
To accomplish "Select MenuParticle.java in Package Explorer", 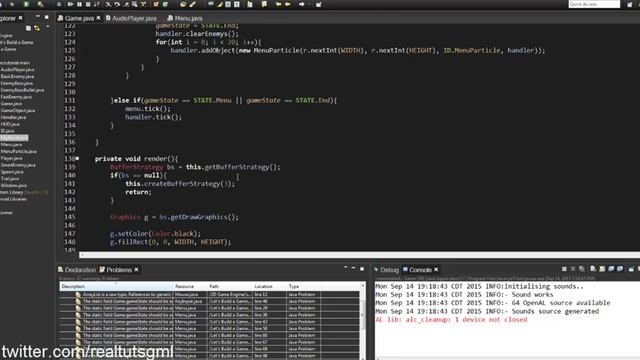I will [19, 151].
